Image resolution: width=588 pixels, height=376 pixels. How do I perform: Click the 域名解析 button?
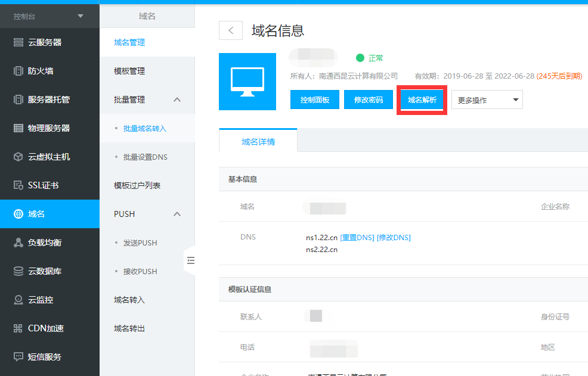(422, 100)
